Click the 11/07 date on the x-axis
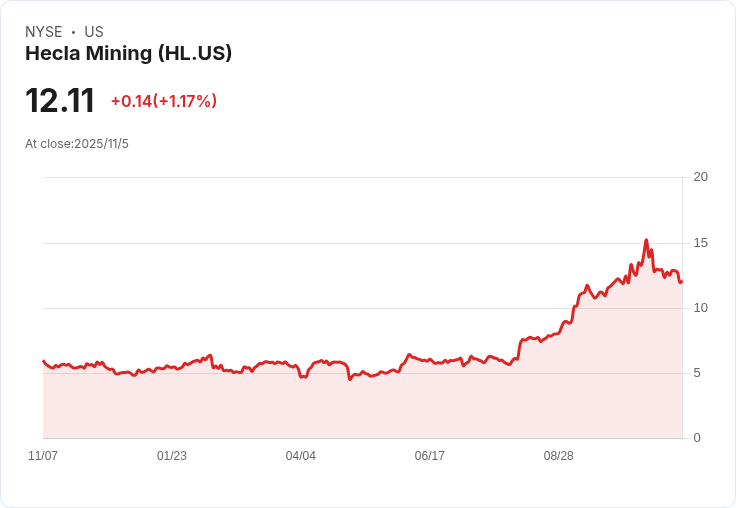 point(43,456)
